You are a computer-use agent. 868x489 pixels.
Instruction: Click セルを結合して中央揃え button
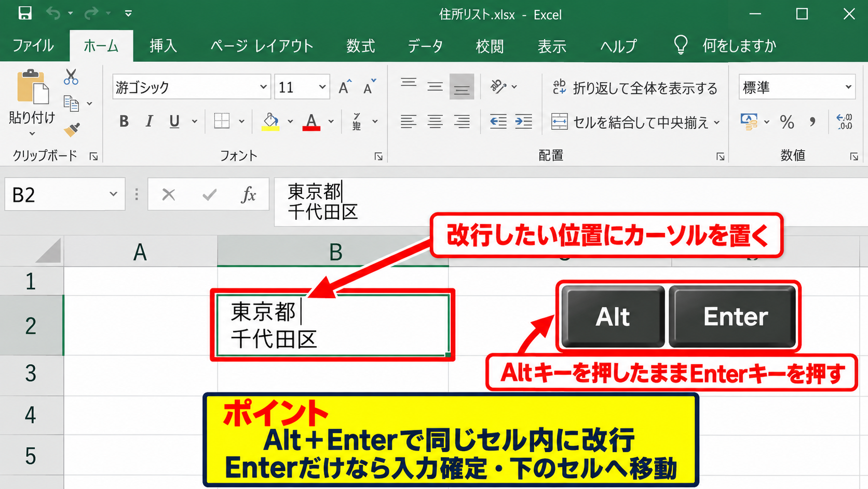(630, 123)
